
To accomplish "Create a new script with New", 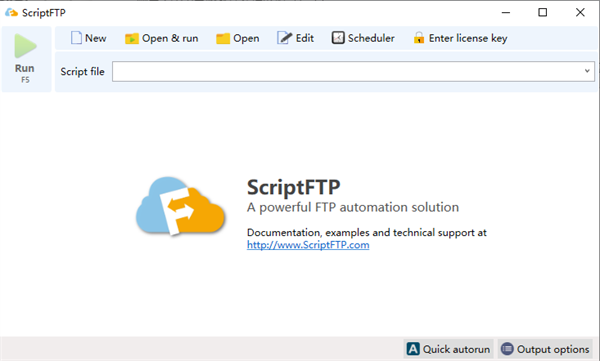I will pyautogui.click(x=88, y=38).
